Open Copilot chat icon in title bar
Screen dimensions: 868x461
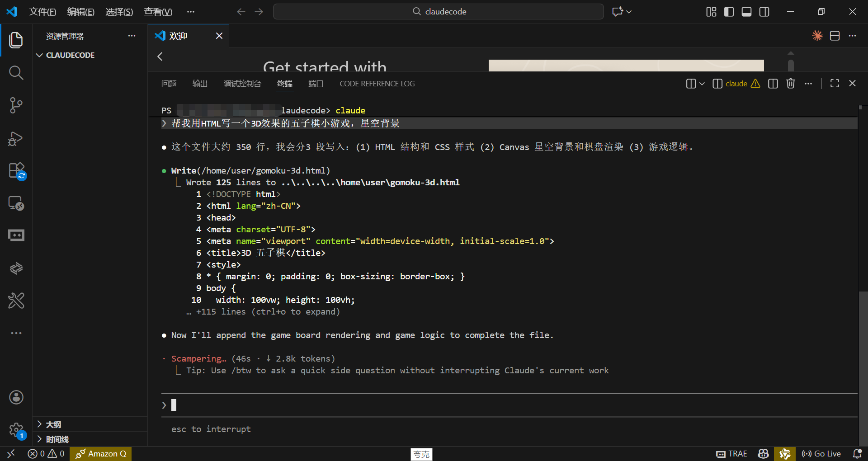(x=618, y=12)
